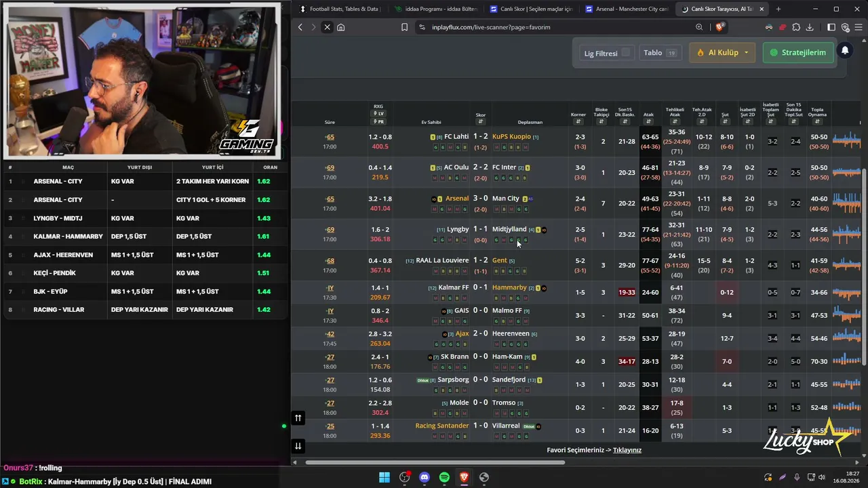
Task: Select the Arsenal team name in table
Action: tap(457, 199)
